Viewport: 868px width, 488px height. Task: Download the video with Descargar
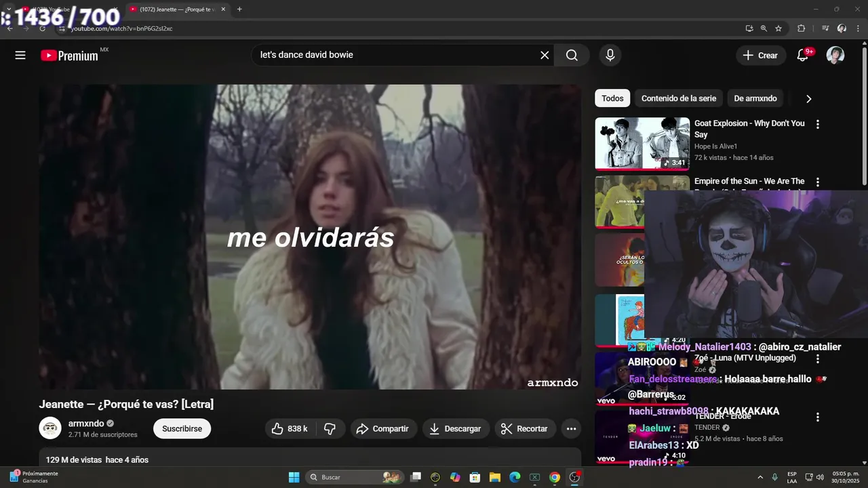pos(456,428)
